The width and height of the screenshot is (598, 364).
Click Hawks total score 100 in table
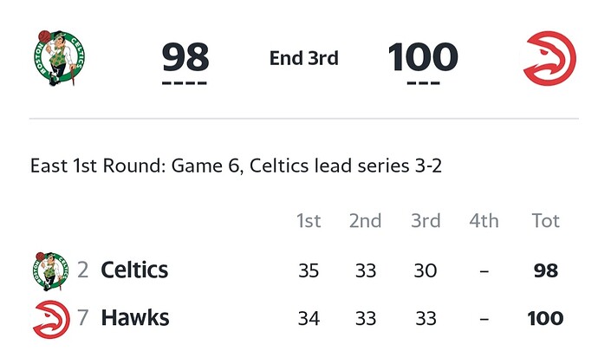click(545, 318)
